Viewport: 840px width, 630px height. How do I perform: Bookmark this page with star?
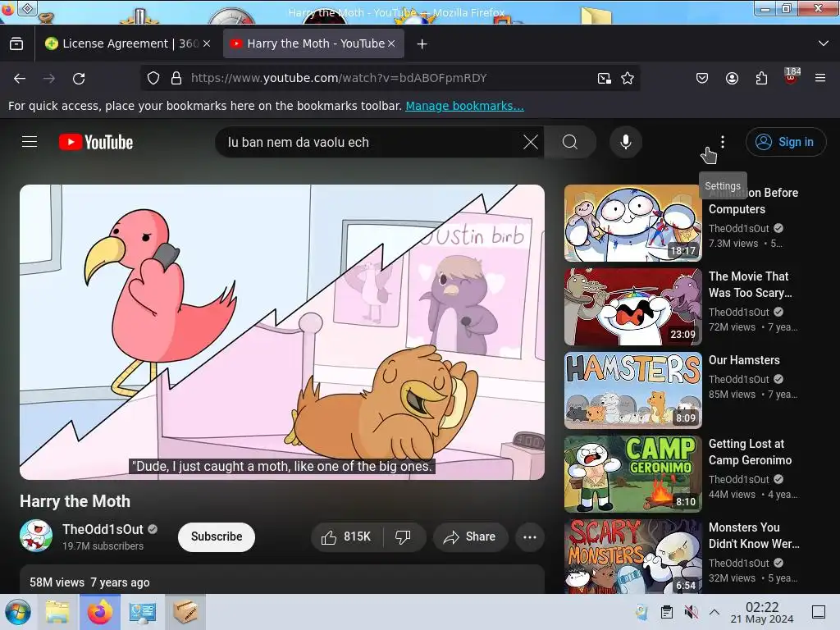click(x=628, y=78)
